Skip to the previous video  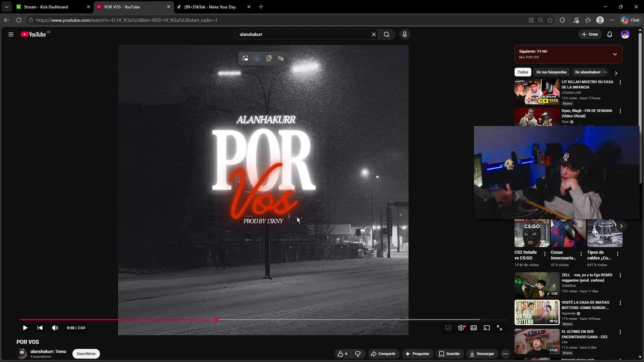point(40,328)
